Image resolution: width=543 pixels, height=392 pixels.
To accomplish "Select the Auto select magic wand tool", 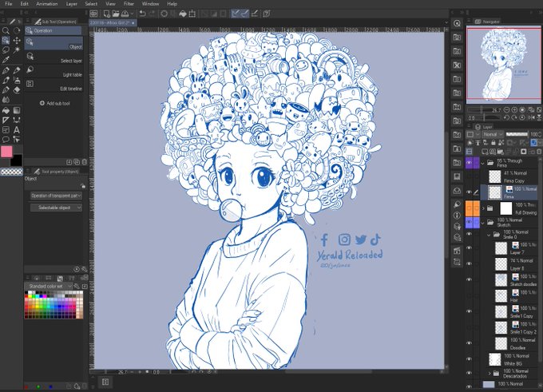I will [17, 50].
